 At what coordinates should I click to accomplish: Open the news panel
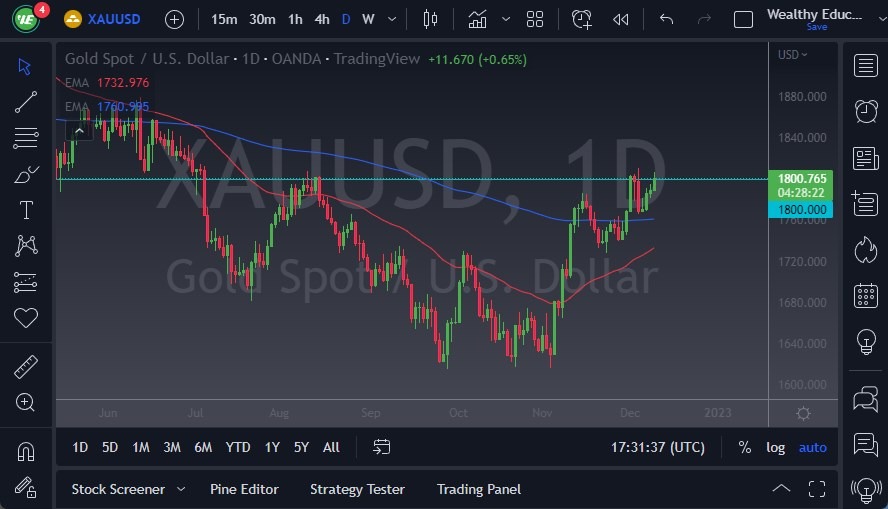click(865, 159)
